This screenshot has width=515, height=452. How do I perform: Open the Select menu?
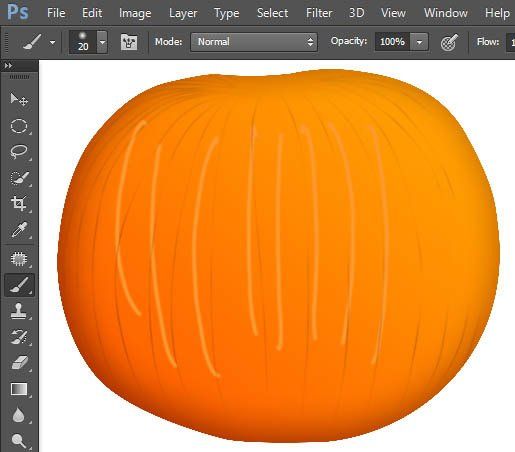[x=272, y=13]
